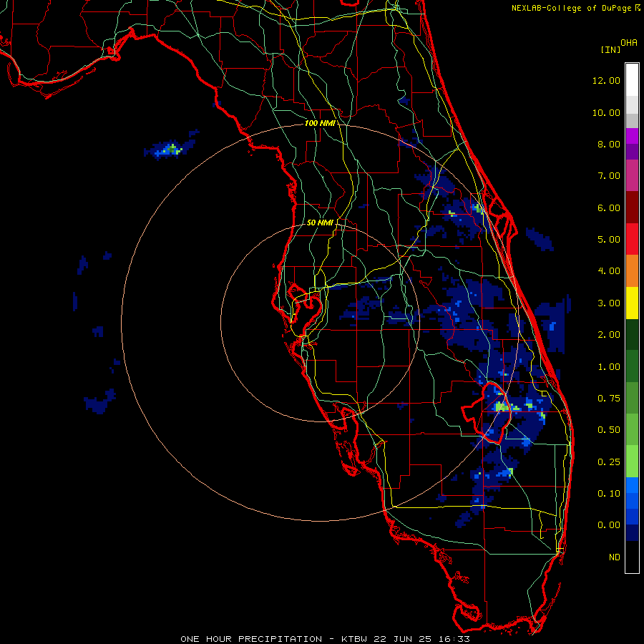Click the ONE HOUR PRECIPITATION title caption
Image resolution: width=644 pixels, height=644 pixels.
[x=325, y=639]
